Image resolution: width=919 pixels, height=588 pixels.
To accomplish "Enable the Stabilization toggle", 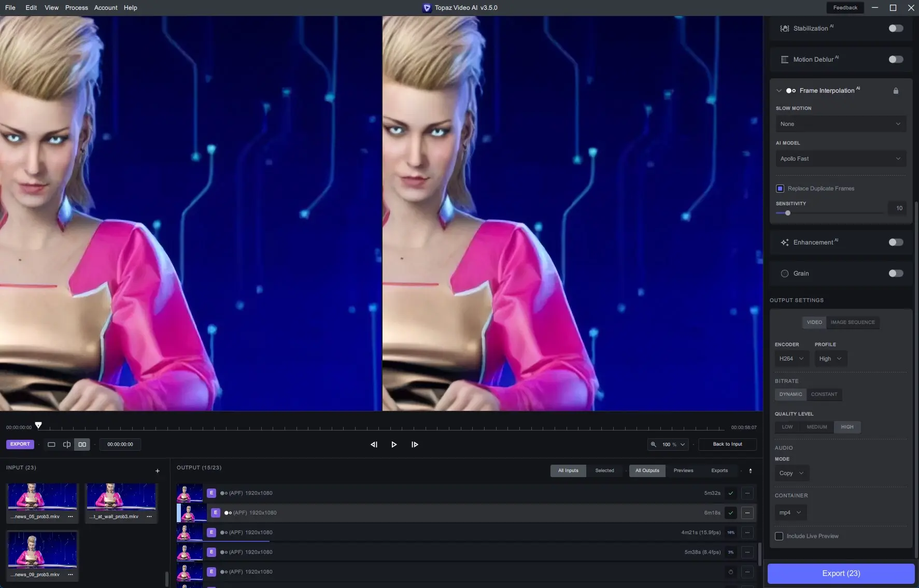I will tap(895, 28).
